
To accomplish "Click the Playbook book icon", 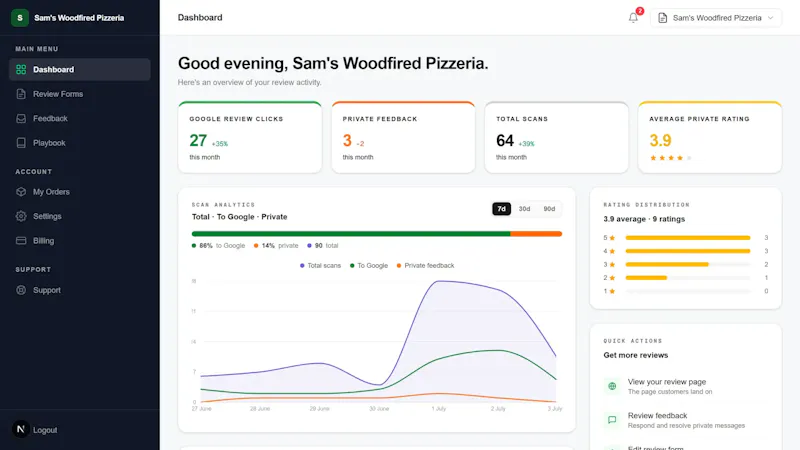I will point(21,143).
